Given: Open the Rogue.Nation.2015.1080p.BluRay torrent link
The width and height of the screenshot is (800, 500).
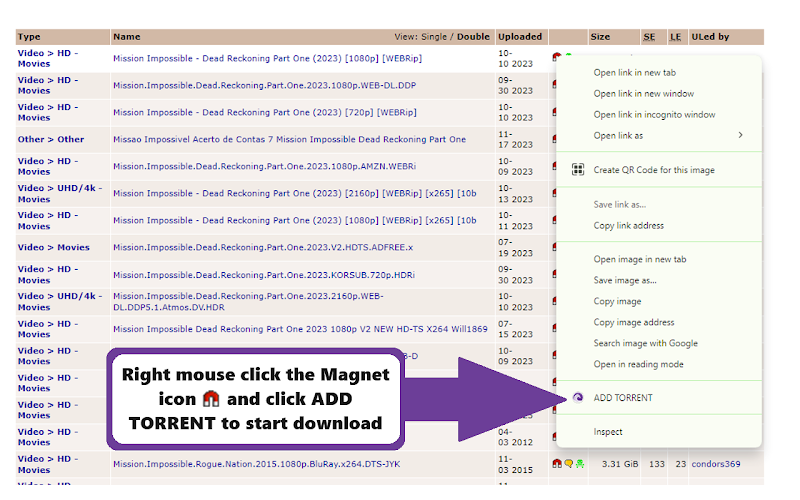Looking at the screenshot, I should pyautogui.click(x=257, y=464).
